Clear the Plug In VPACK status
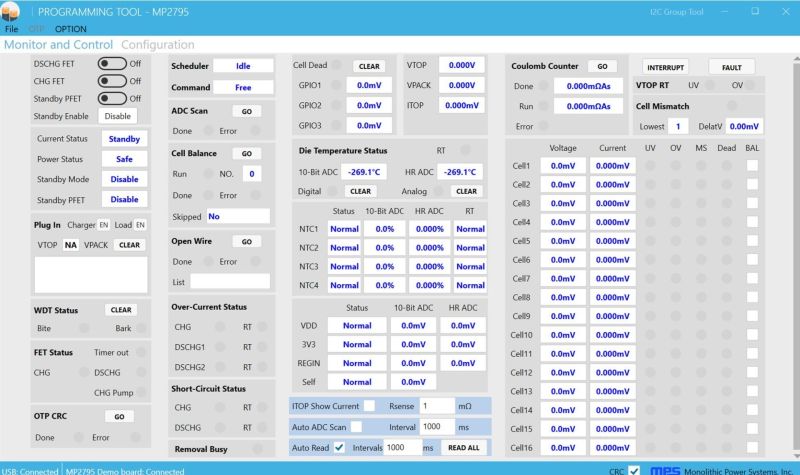800x475 pixels. pyautogui.click(x=129, y=245)
